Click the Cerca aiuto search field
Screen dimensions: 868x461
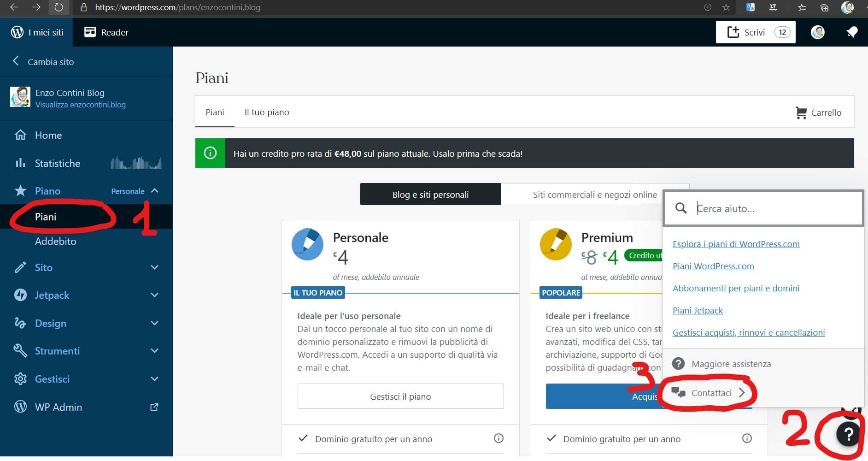[x=774, y=208]
